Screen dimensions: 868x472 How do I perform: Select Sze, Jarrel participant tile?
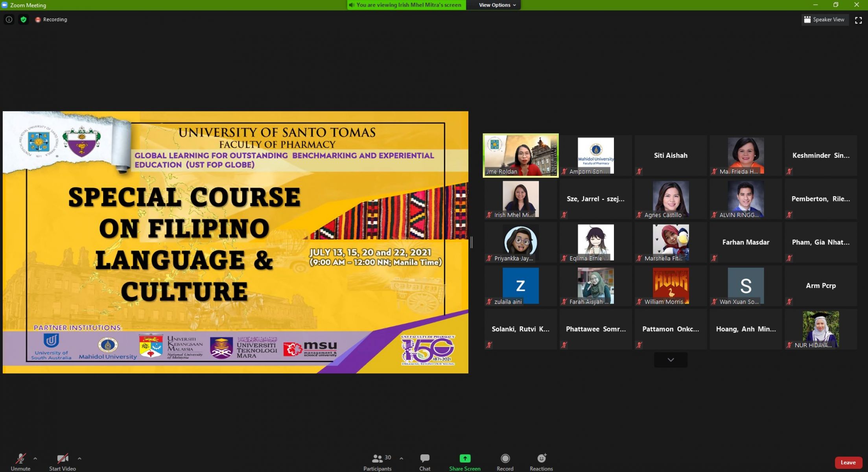click(x=596, y=199)
